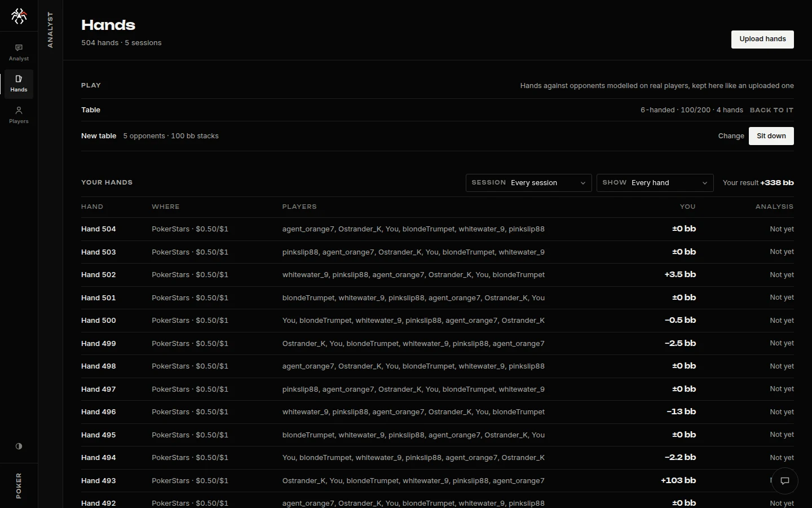Open Hand 493 with +103 bb result

[x=438, y=481]
